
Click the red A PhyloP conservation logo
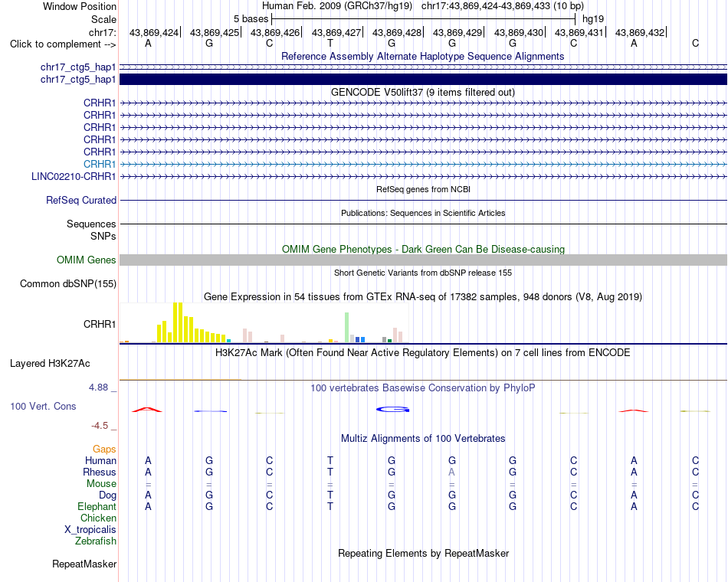pyautogui.click(x=147, y=410)
